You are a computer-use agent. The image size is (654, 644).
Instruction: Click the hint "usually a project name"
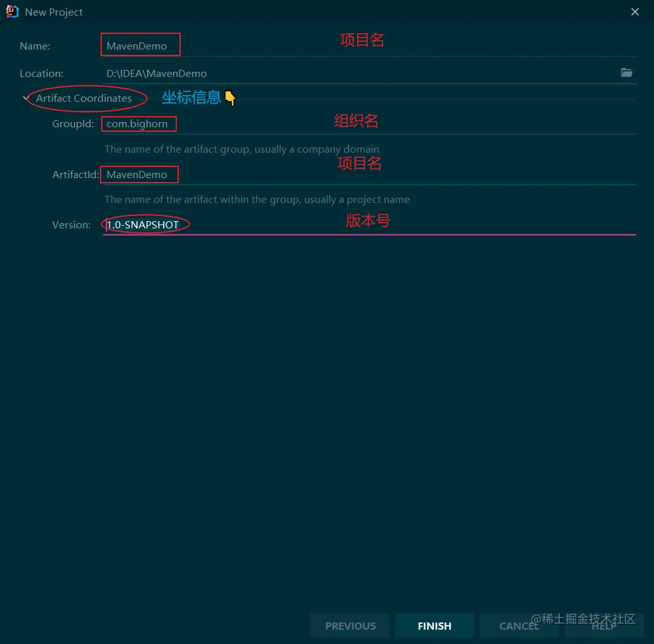pyautogui.click(x=357, y=200)
